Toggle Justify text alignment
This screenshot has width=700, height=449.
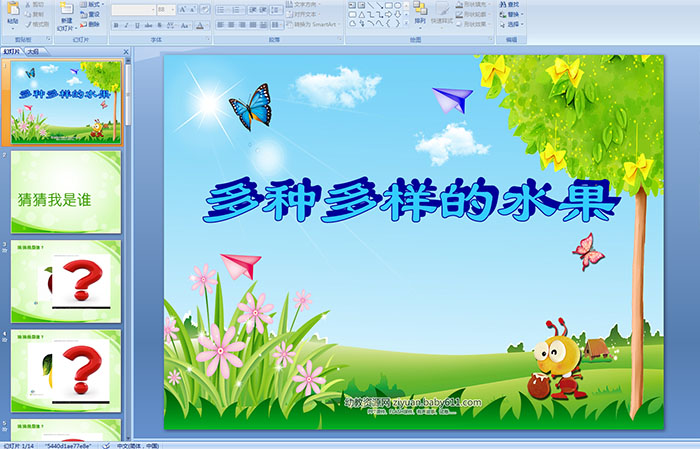click(253, 25)
